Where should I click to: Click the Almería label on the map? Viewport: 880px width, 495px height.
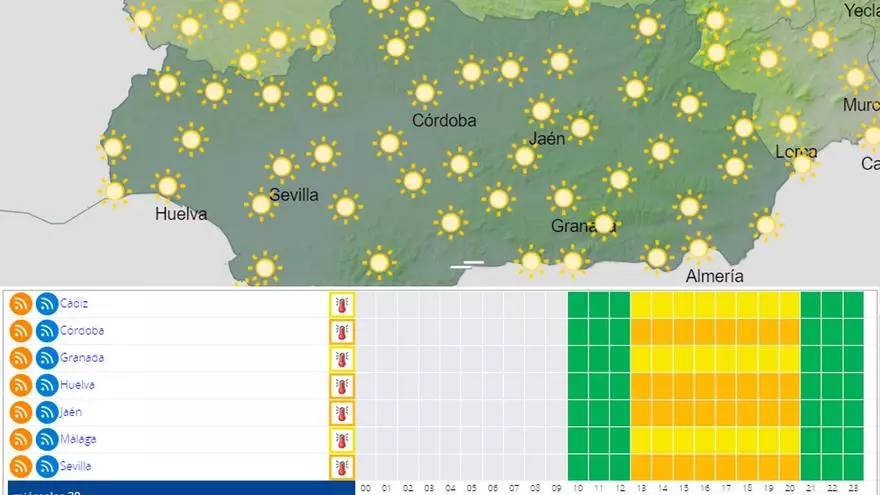click(x=714, y=275)
